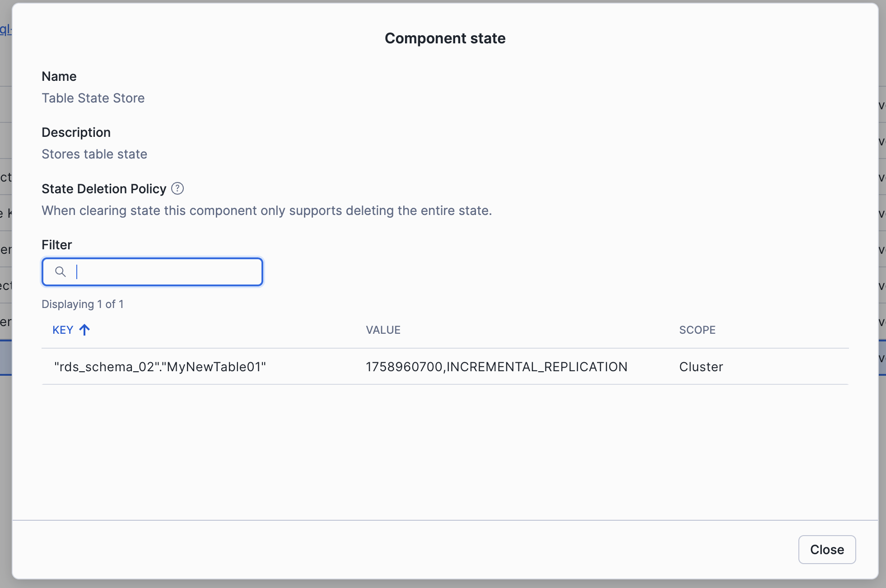
Task: Click the State Deletion Policy heading
Action: [x=104, y=189]
